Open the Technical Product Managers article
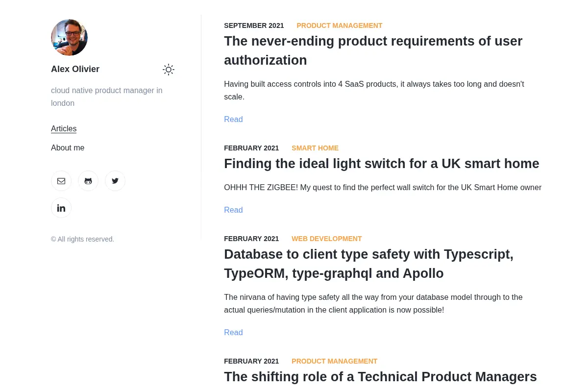The width and height of the screenshot is (588, 392). 380,377
